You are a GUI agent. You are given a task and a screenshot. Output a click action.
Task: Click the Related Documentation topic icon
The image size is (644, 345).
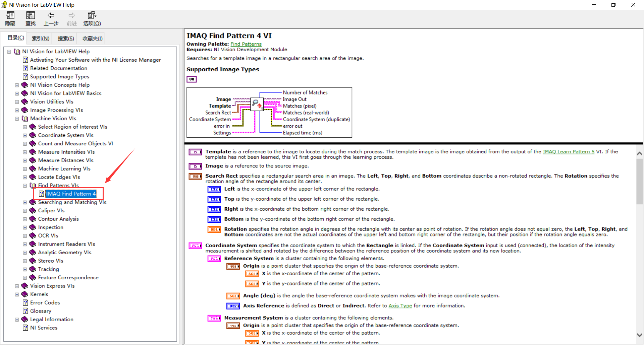click(25, 68)
